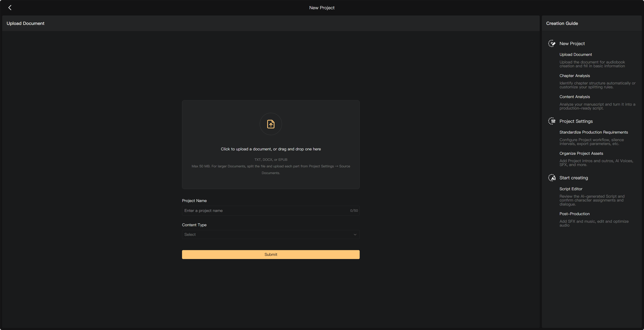Screen dimensions: 644x330
Task: Click the 'Project Name' label
Action: (194, 201)
